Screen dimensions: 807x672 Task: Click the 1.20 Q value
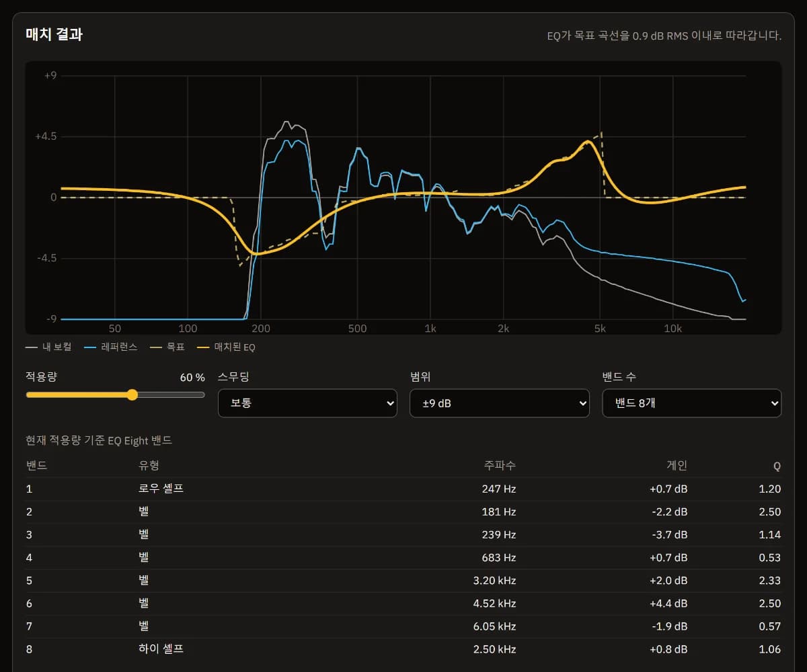point(770,489)
